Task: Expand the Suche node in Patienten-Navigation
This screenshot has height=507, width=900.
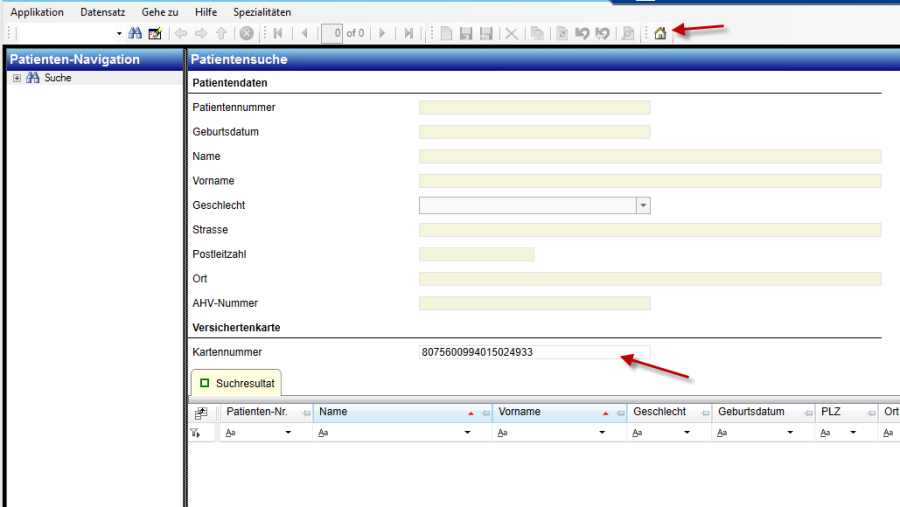Action: pos(17,78)
